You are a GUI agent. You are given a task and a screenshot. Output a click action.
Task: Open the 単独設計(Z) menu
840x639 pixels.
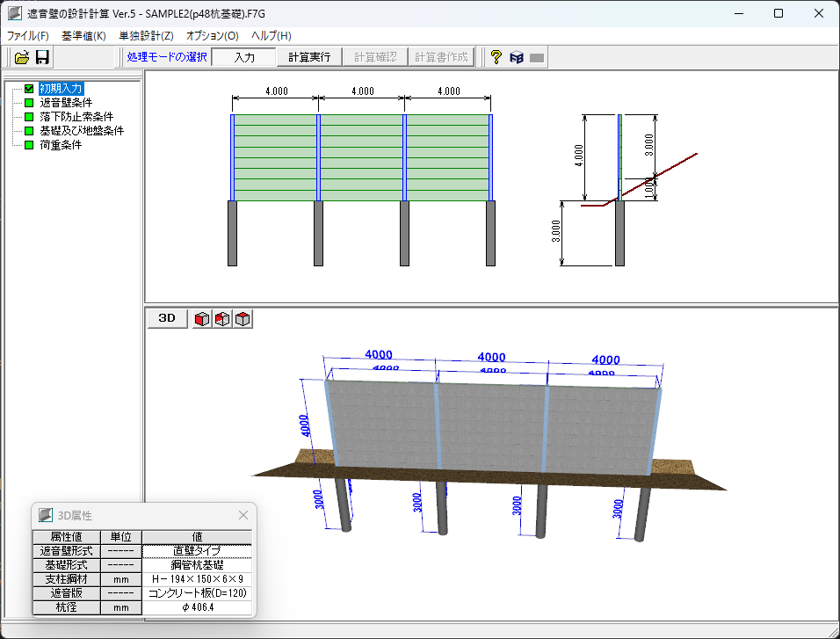click(x=146, y=36)
